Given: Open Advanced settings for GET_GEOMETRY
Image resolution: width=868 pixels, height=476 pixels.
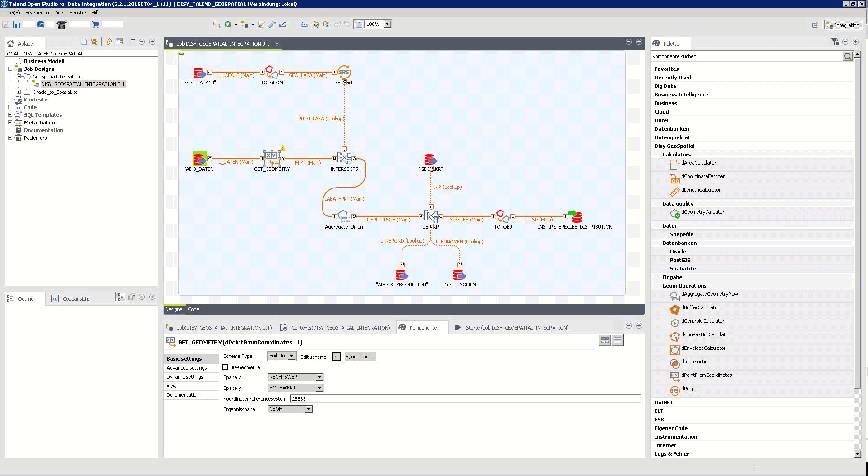Looking at the screenshot, I should pos(186,368).
